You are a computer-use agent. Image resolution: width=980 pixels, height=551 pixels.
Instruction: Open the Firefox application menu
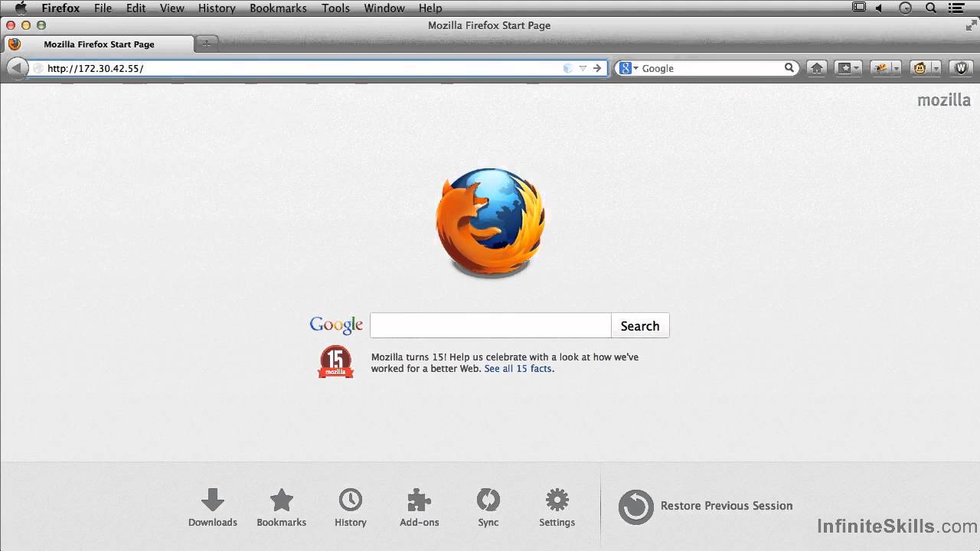pyautogui.click(x=60, y=8)
